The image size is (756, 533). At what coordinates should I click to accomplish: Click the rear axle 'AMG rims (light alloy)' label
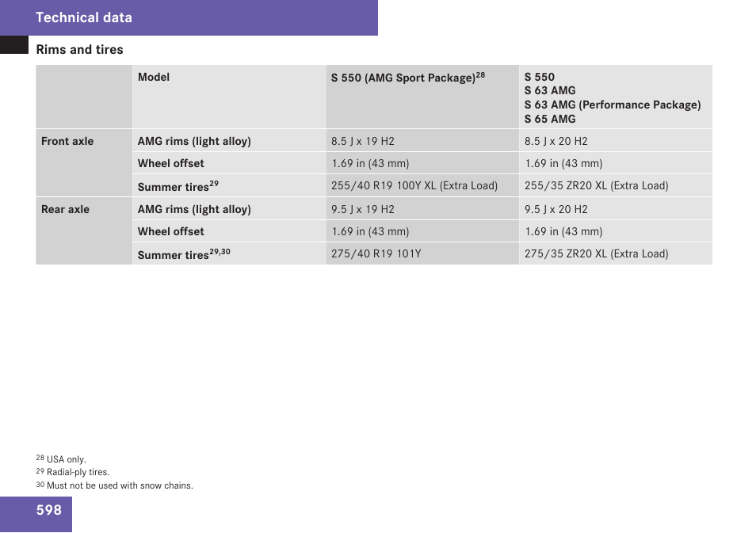coord(194,209)
